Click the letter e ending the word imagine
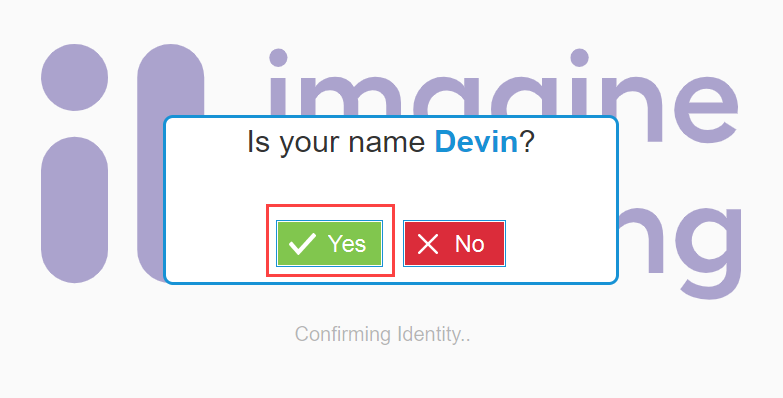 706,109
